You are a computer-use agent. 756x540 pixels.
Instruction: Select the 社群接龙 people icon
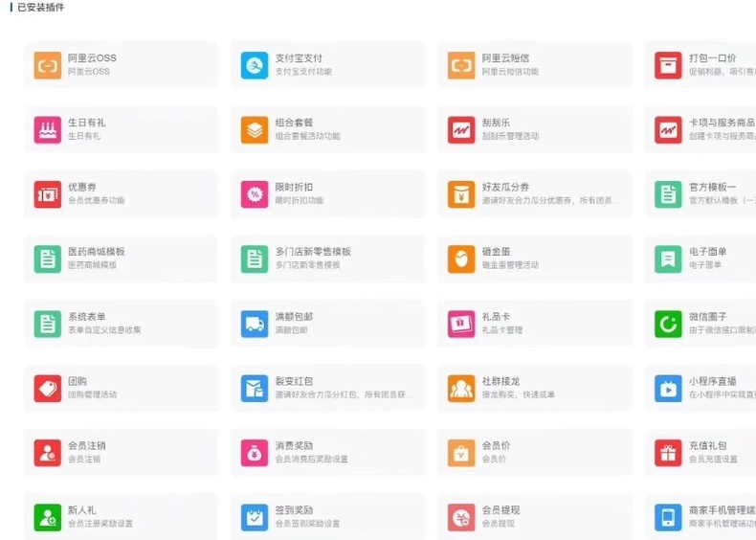pyautogui.click(x=461, y=389)
